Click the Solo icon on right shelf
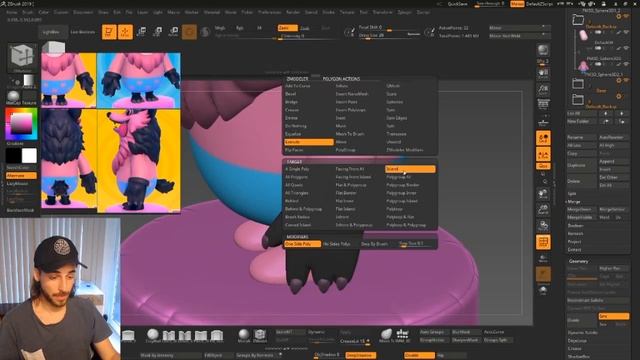The width and height of the screenshot is (640, 360). click(x=543, y=291)
